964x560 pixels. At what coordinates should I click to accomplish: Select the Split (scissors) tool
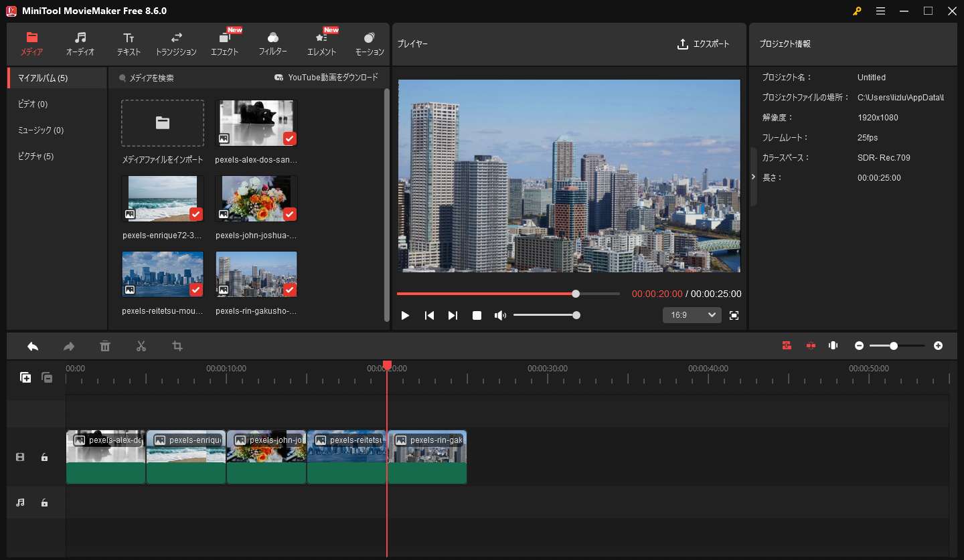pos(141,346)
